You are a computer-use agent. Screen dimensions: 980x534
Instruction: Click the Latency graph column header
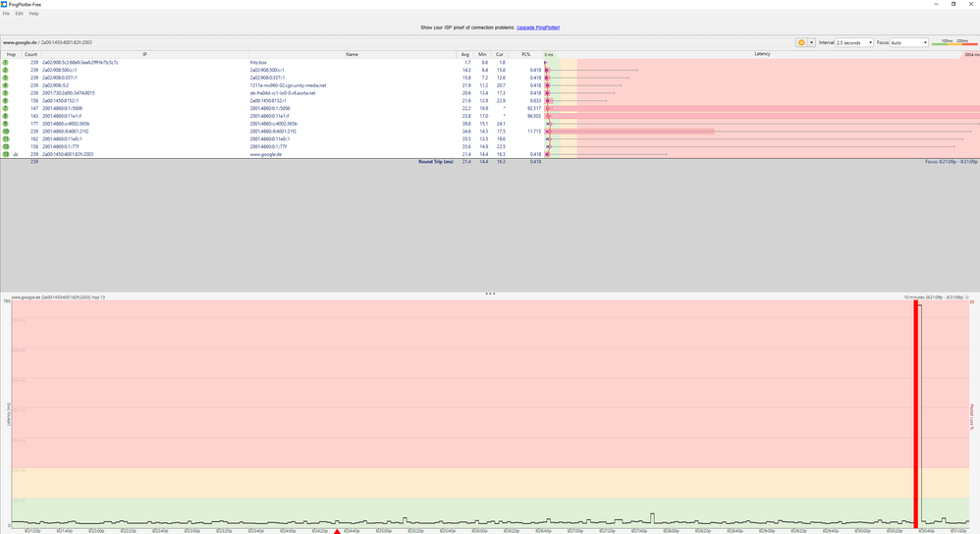(x=762, y=54)
